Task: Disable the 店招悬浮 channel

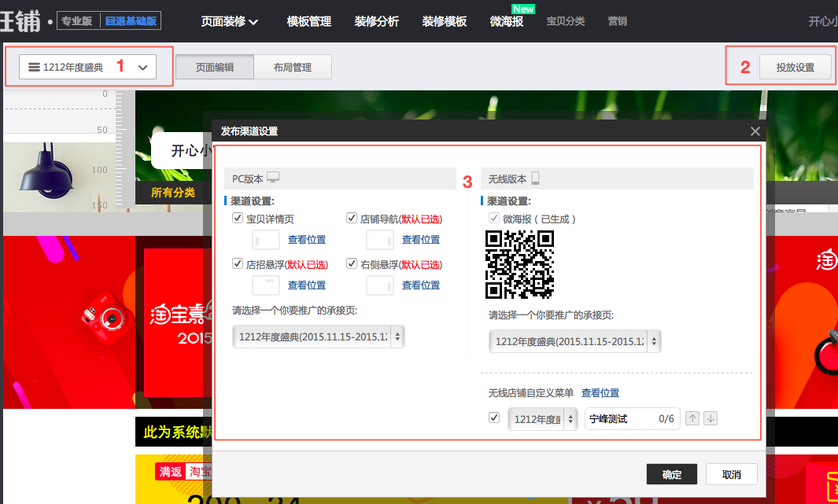Action: (x=238, y=263)
